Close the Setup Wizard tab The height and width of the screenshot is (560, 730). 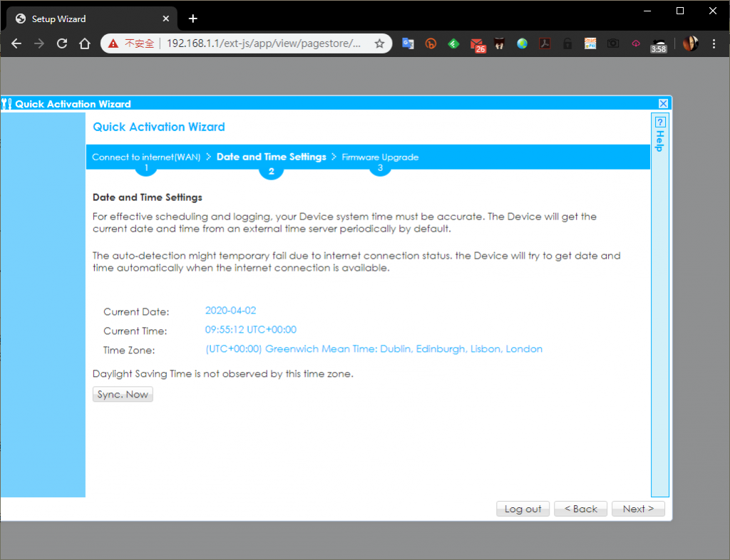(x=165, y=19)
